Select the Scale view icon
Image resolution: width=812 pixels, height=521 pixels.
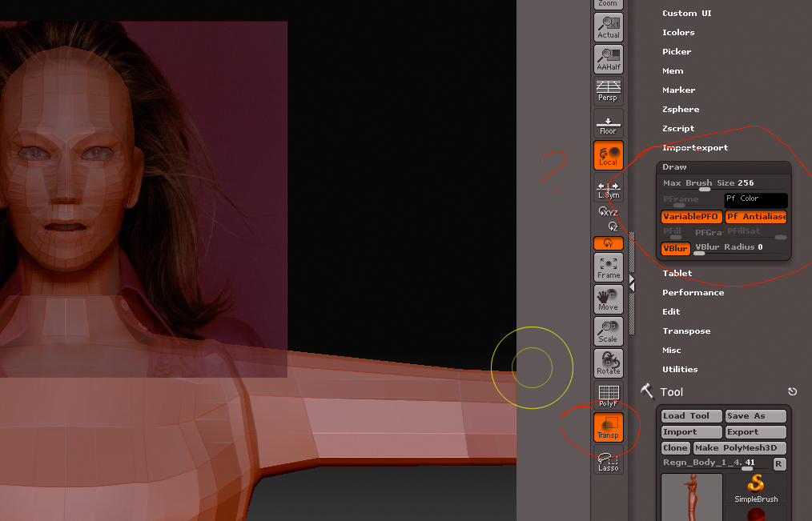click(609, 331)
